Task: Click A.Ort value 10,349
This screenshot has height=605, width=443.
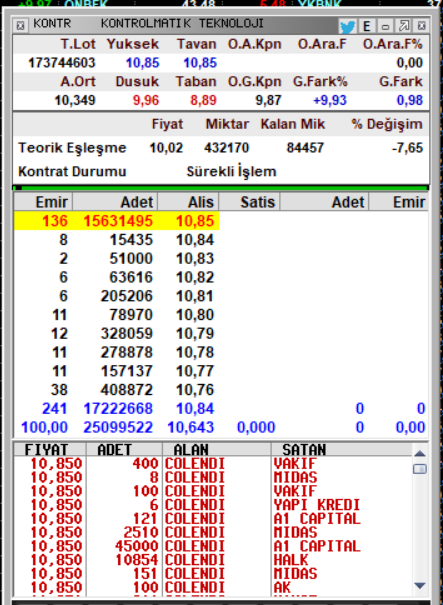Action: [x=75, y=100]
